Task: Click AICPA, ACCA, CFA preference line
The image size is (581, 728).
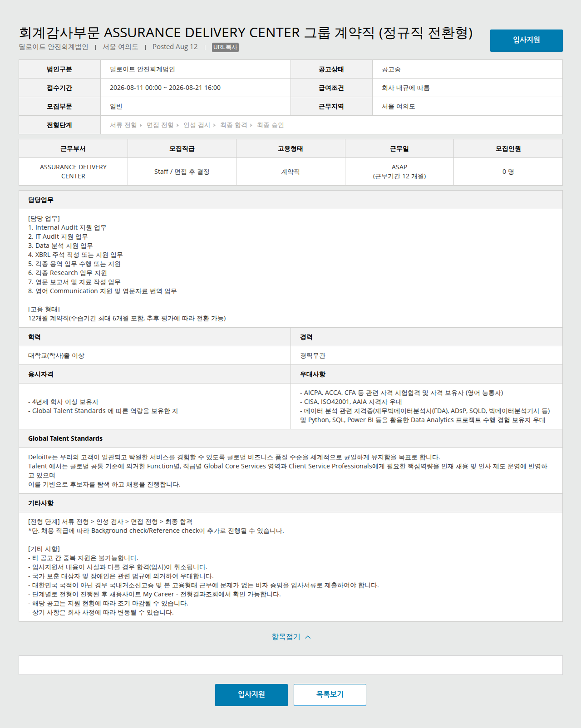Action: point(402,393)
